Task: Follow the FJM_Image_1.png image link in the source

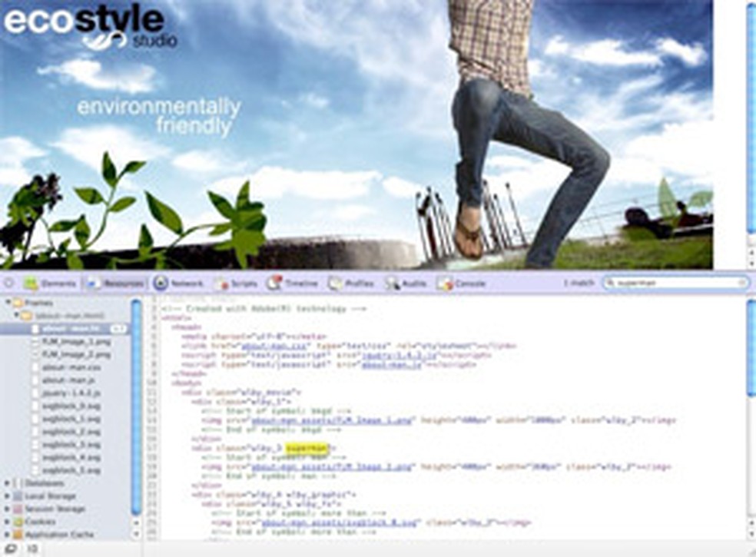Action: (x=332, y=420)
